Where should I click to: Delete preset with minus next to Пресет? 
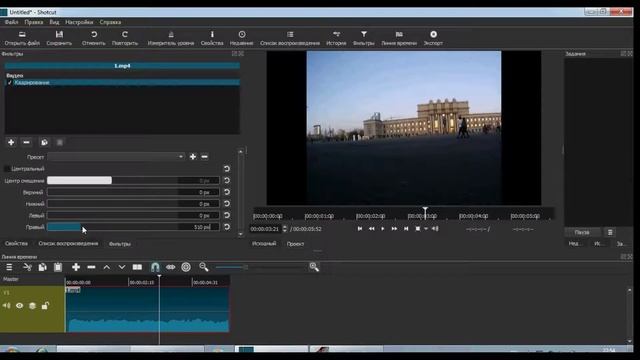(204, 157)
